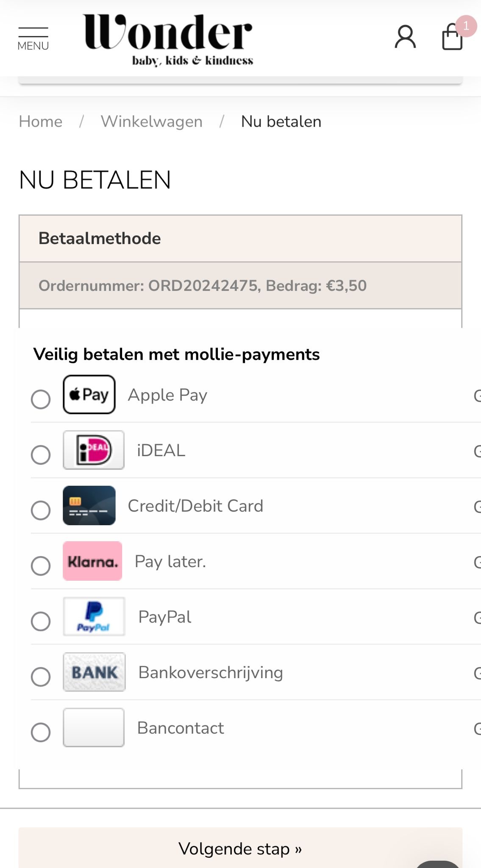The image size is (481, 868).
Task: Click the PayPal logo icon
Action: tap(94, 617)
